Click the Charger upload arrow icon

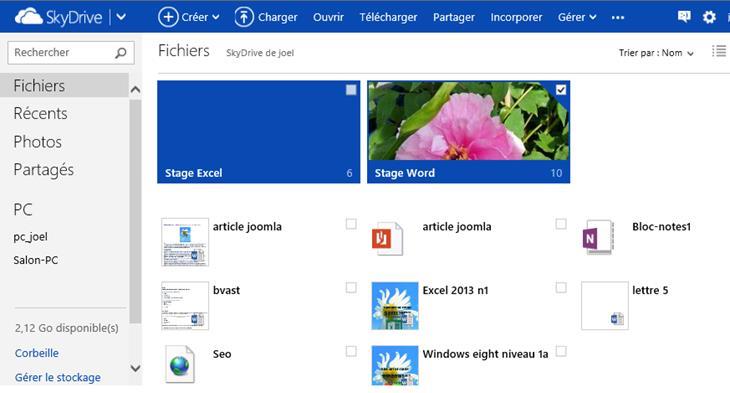243,17
